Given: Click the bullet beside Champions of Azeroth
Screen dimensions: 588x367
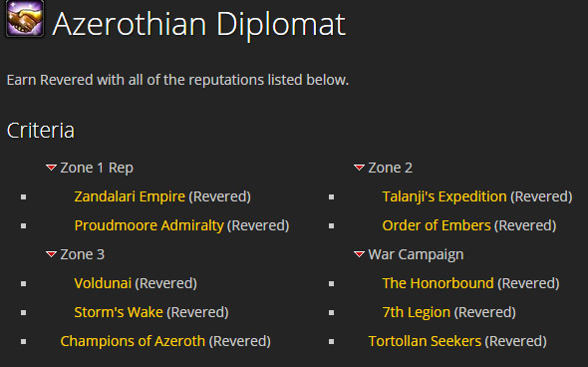Looking at the screenshot, I should (24, 341).
